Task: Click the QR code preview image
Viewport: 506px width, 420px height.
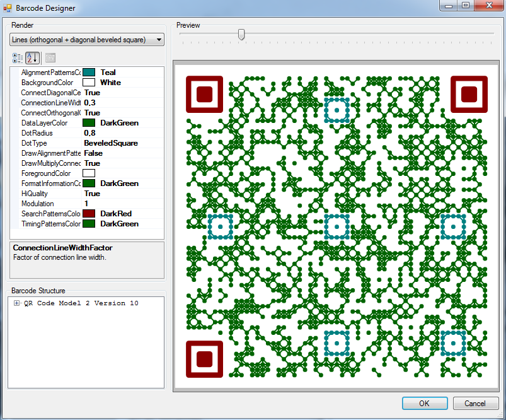Action: (336, 226)
